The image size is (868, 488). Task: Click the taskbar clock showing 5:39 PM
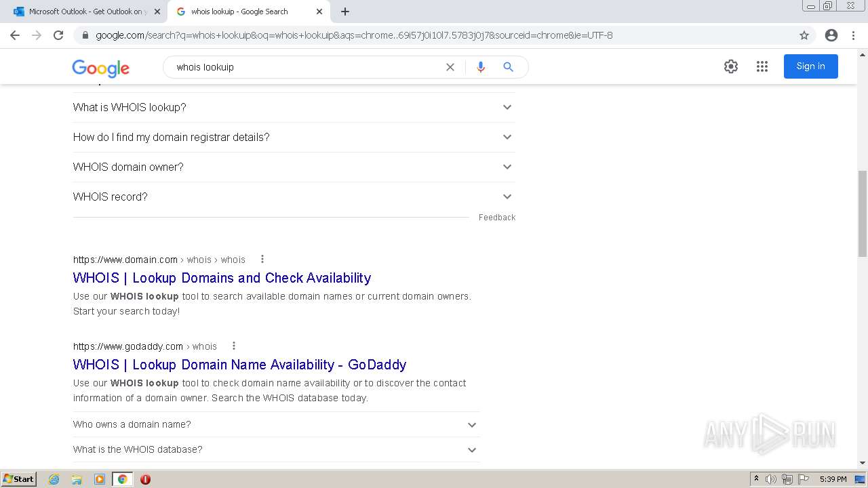833,479
